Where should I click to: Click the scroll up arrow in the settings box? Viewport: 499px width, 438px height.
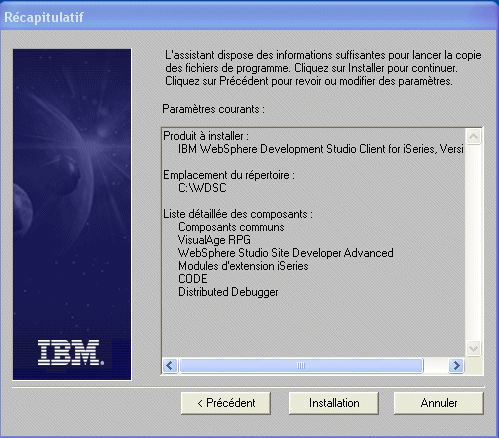coord(474,136)
